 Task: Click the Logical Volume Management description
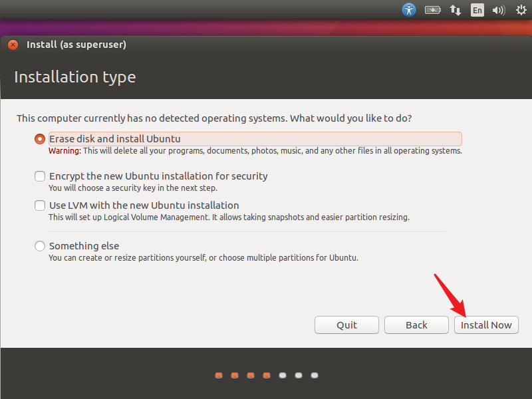tap(229, 217)
